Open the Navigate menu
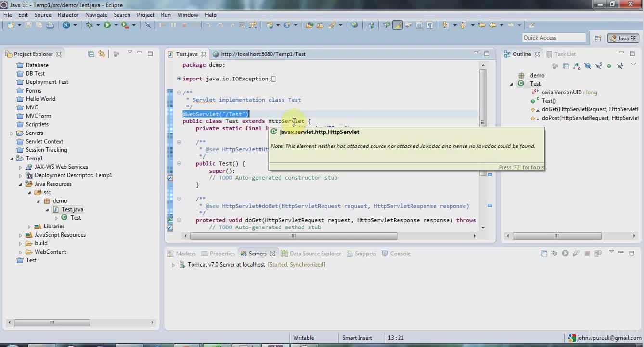This screenshot has width=644, height=347. tap(96, 15)
